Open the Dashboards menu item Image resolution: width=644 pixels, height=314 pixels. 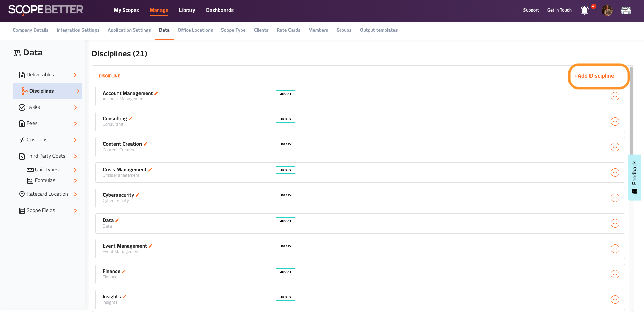pos(219,10)
